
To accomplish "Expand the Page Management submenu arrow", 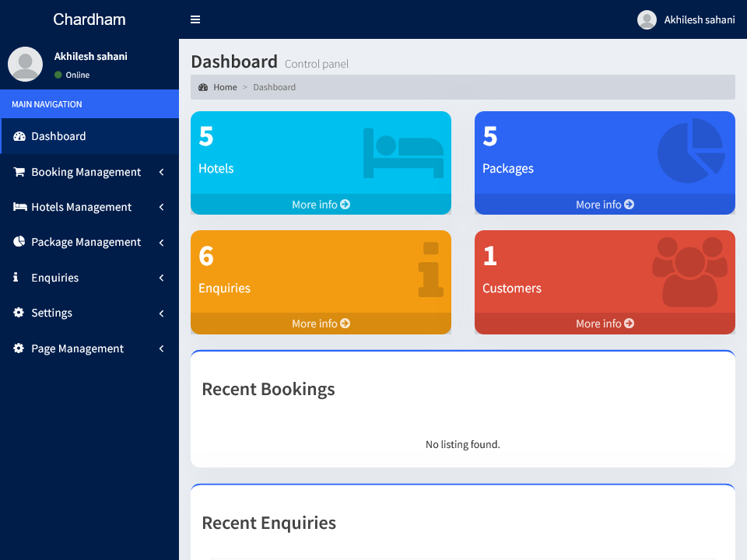I will coord(161,348).
